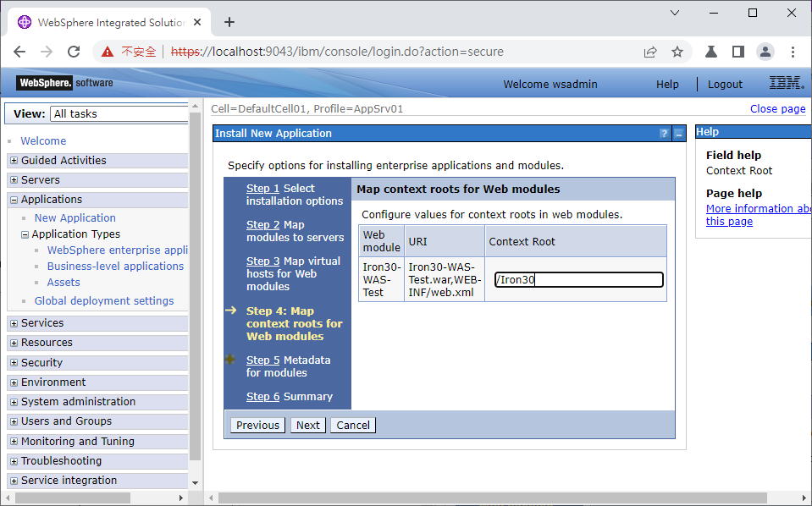
Task: Go to Step 3 Map virtual hosts
Action: (262, 261)
